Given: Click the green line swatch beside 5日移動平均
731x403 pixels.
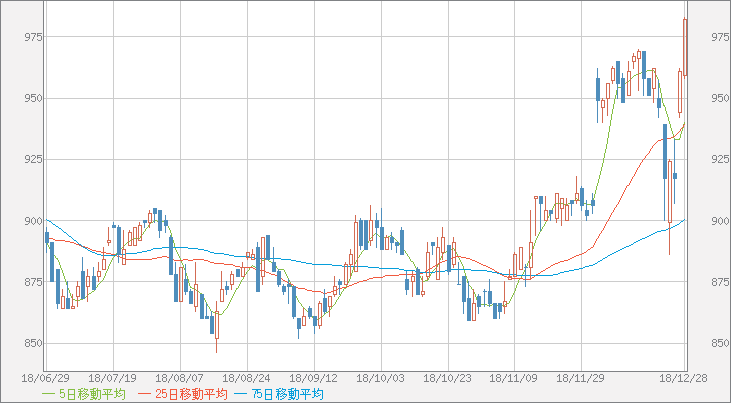Looking at the screenshot, I should tap(48, 394).
